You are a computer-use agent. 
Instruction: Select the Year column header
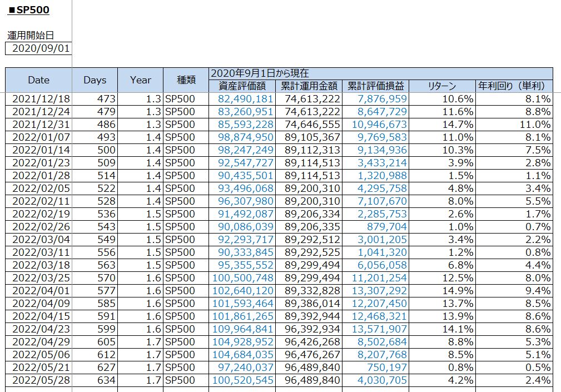[x=140, y=80]
